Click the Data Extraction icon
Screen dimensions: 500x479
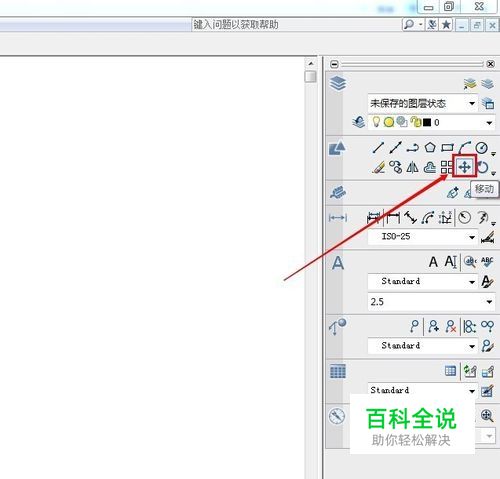pyautogui.click(x=487, y=371)
